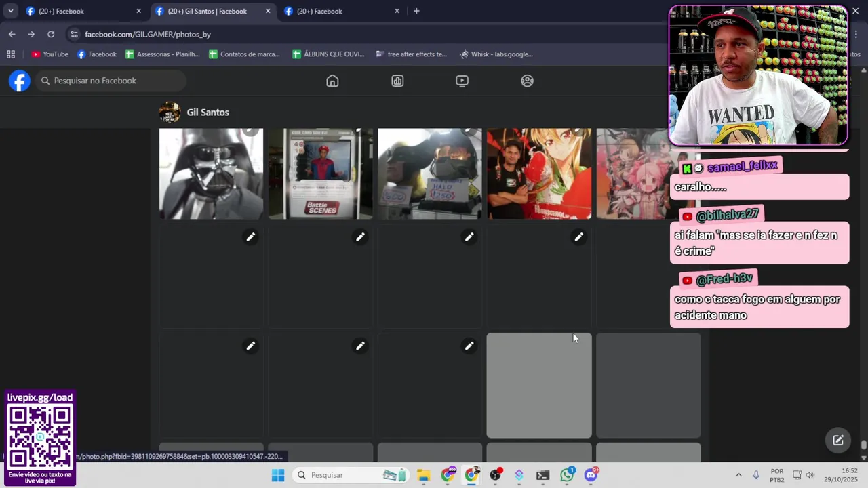Open the professional dashboard chart icon

(397, 81)
